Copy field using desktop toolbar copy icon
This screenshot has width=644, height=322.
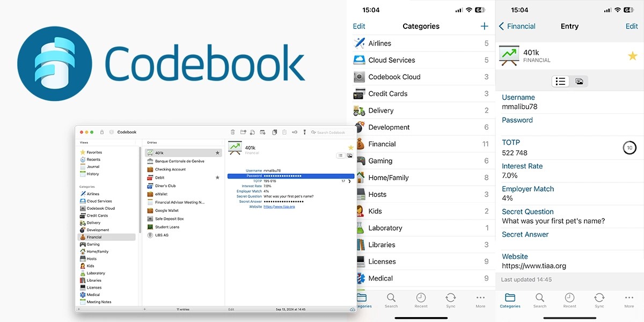pyautogui.click(x=274, y=132)
